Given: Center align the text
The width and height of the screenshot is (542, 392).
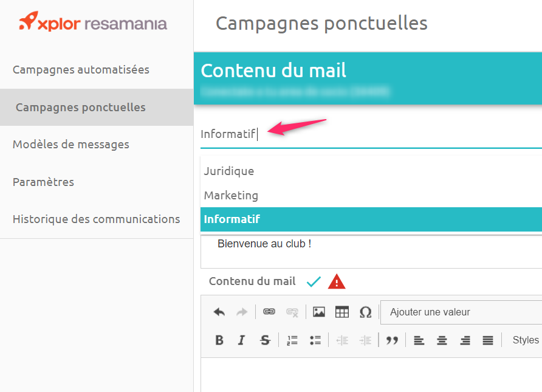Looking at the screenshot, I should [x=442, y=340].
